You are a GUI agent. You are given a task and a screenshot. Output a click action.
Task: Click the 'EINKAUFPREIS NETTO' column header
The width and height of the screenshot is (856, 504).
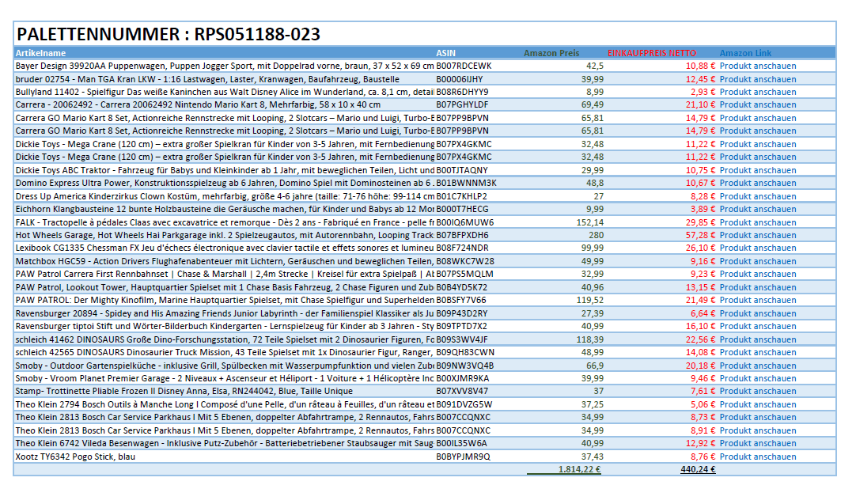(652, 53)
